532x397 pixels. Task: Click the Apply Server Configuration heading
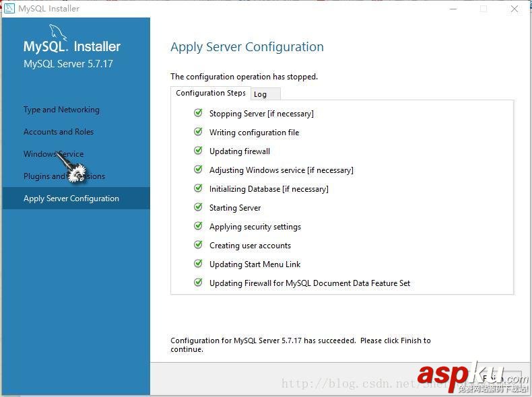click(247, 47)
